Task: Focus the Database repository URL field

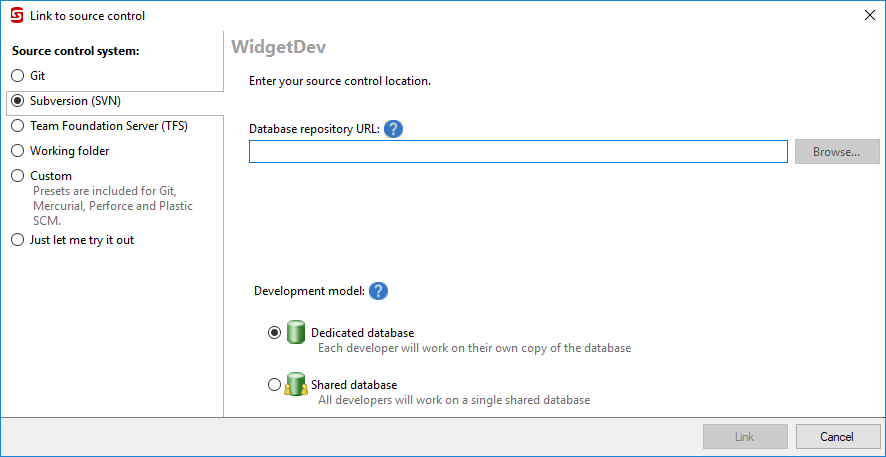Action: (x=518, y=151)
